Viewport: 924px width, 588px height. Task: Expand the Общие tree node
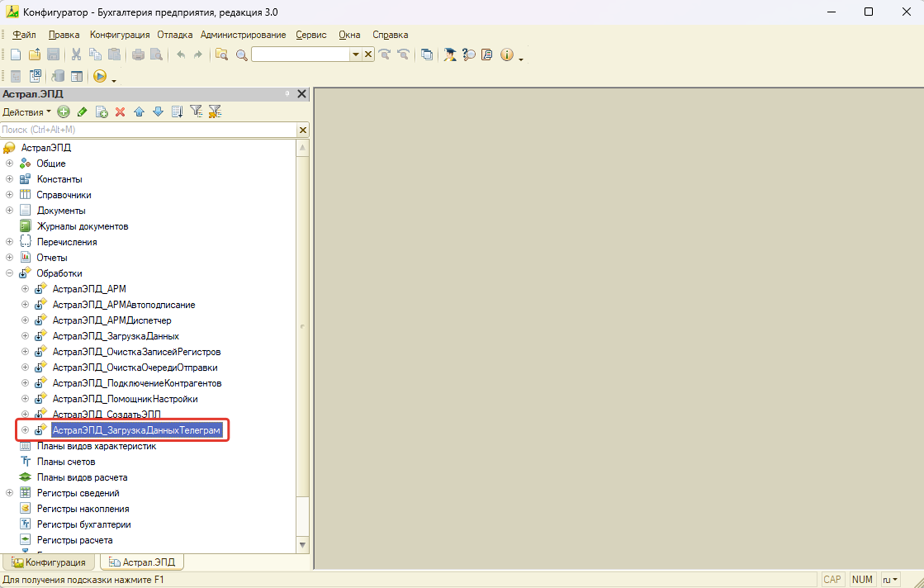10,163
